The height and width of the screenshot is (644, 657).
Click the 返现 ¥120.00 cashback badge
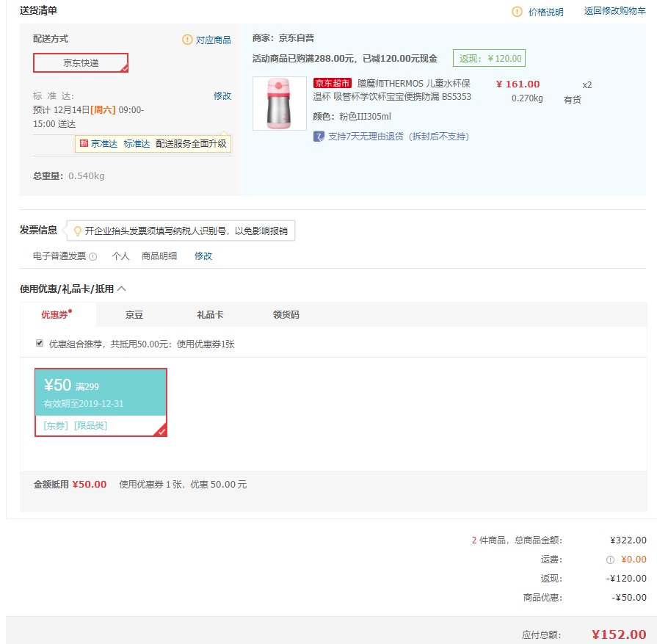(489, 58)
